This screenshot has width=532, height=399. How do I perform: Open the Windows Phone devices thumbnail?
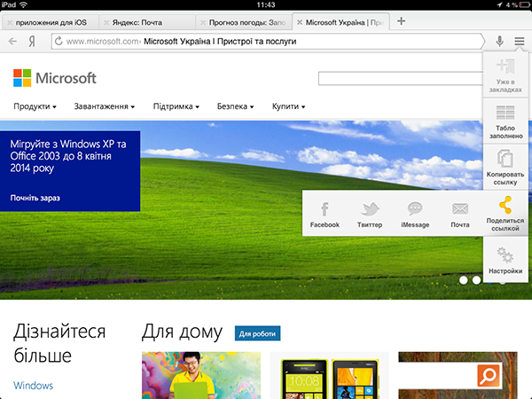(330, 375)
